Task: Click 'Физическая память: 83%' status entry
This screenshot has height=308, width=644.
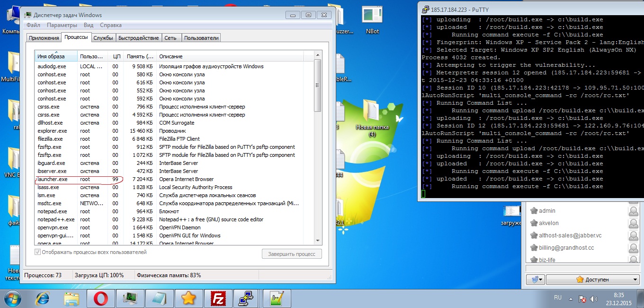Action: (x=169, y=275)
